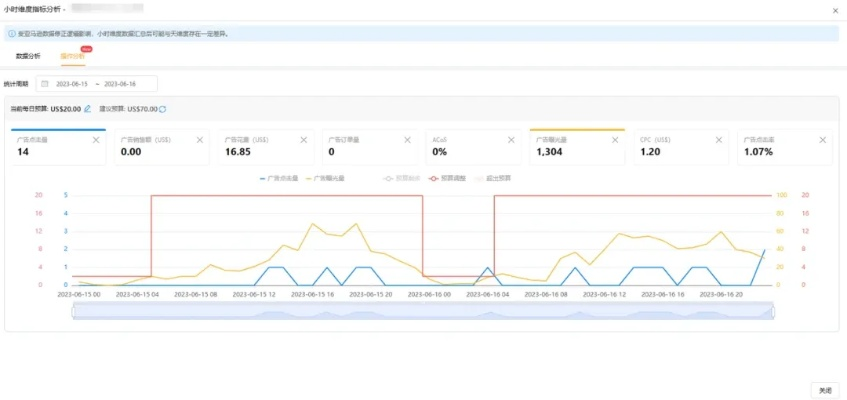Select the start date 2023-06-15 field
This screenshot has width=847, height=400.
point(72,84)
